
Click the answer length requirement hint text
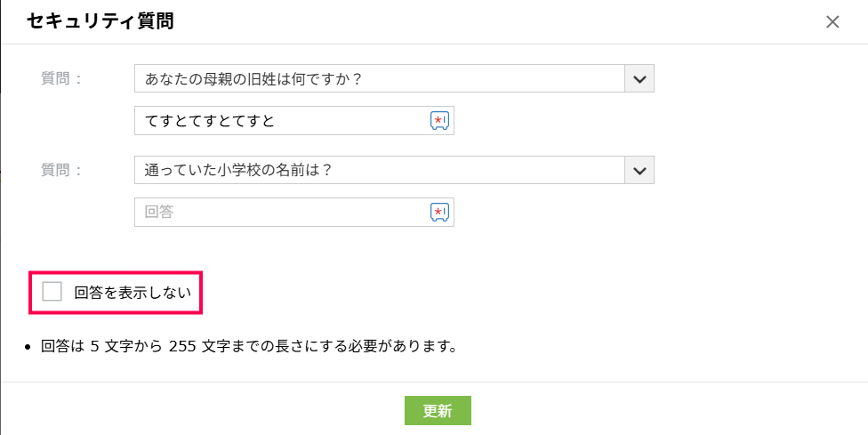(x=249, y=345)
